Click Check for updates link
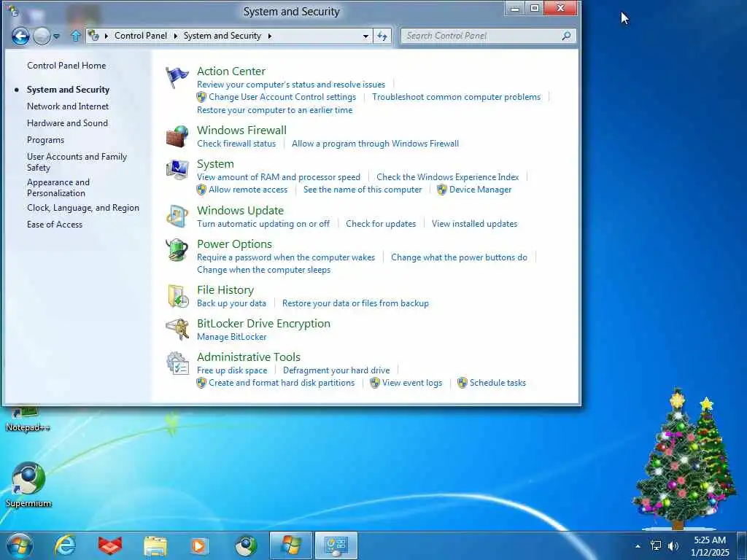This screenshot has width=747, height=560. [x=381, y=224]
